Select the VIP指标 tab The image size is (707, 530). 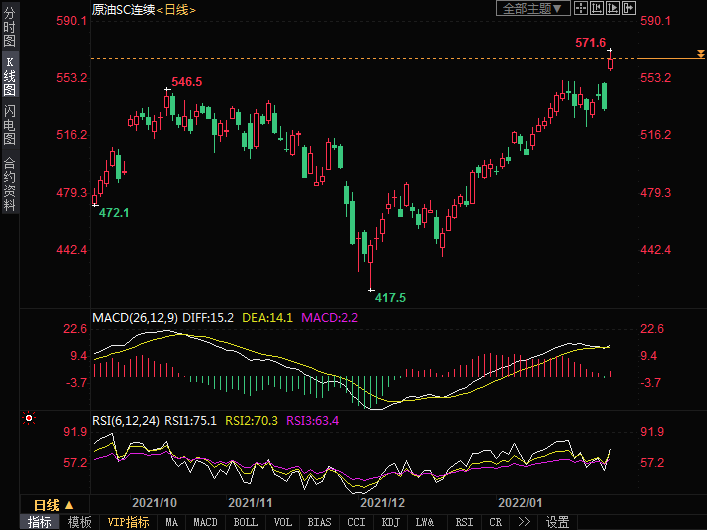point(128,522)
